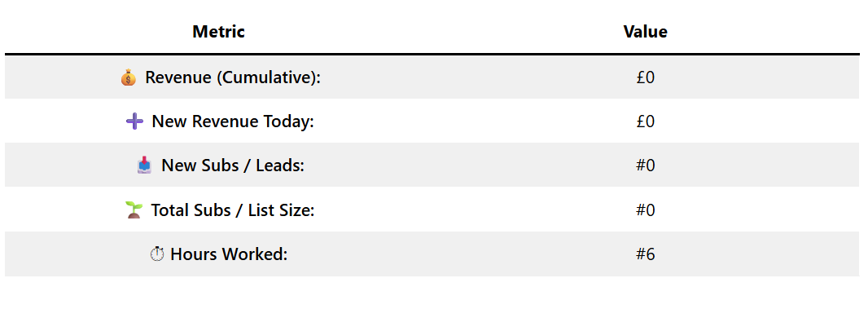Click the Hours Worked label
868x309 pixels.
(x=229, y=254)
